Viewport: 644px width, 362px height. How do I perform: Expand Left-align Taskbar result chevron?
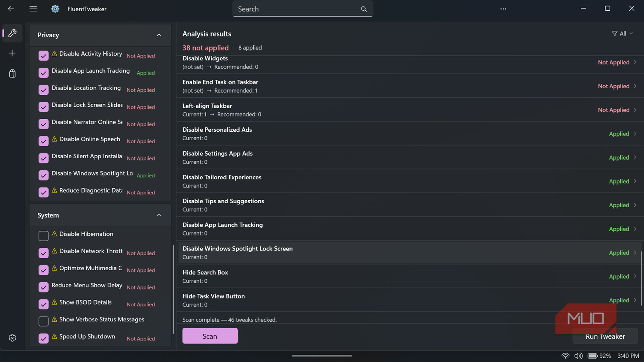coord(635,110)
